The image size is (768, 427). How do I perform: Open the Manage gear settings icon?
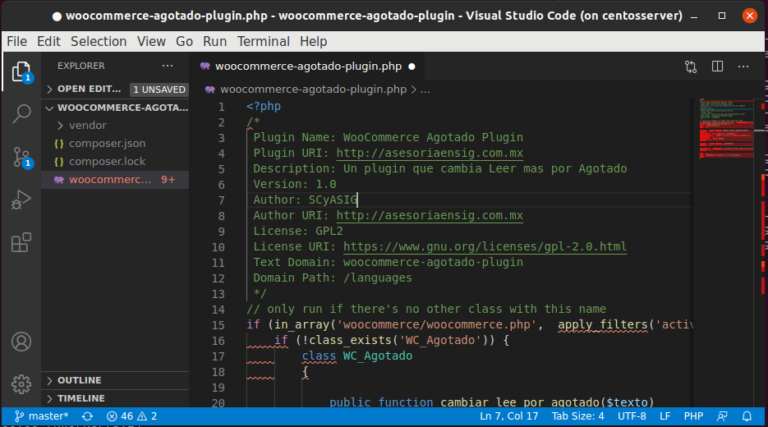click(x=21, y=384)
